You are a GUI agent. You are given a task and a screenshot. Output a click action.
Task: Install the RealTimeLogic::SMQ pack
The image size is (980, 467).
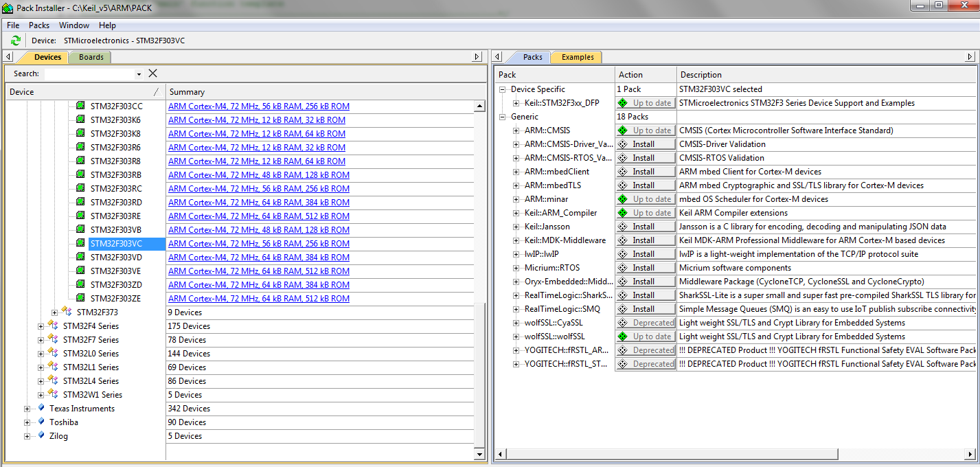[x=646, y=309]
